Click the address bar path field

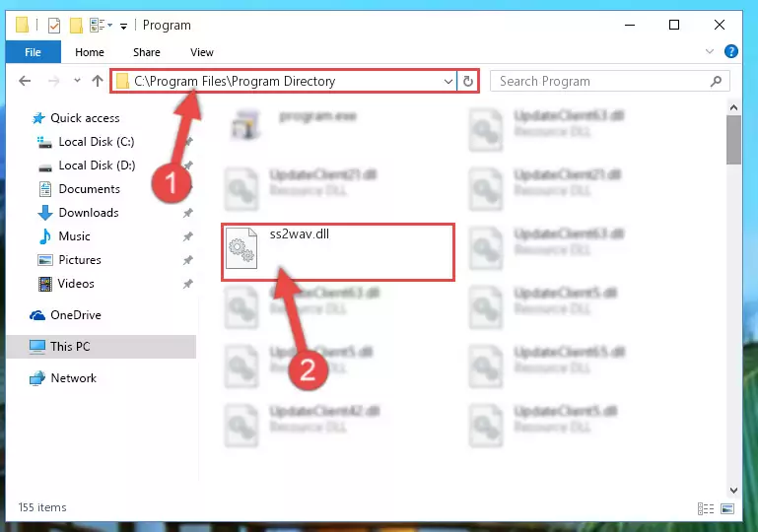(285, 81)
